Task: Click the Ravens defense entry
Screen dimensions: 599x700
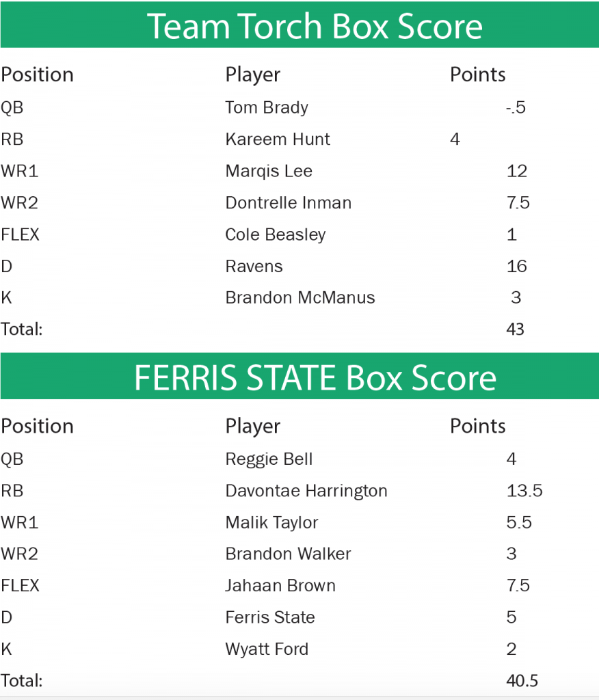Action: [254, 266]
